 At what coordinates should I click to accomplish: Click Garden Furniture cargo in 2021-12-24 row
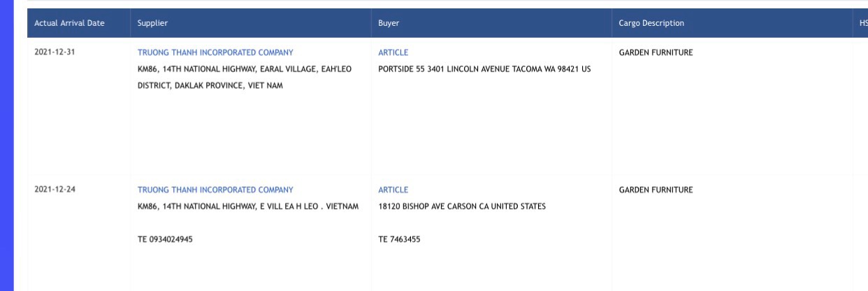656,190
